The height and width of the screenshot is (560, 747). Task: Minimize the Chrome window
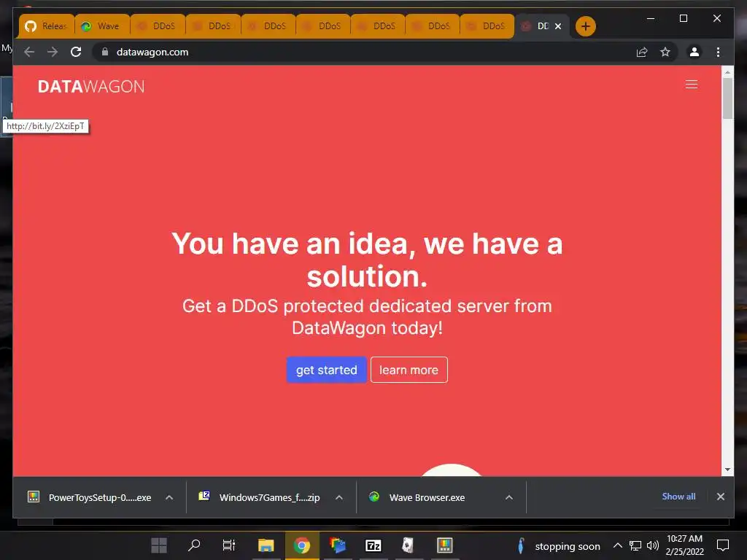pyautogui.click(x=650, y=18)
